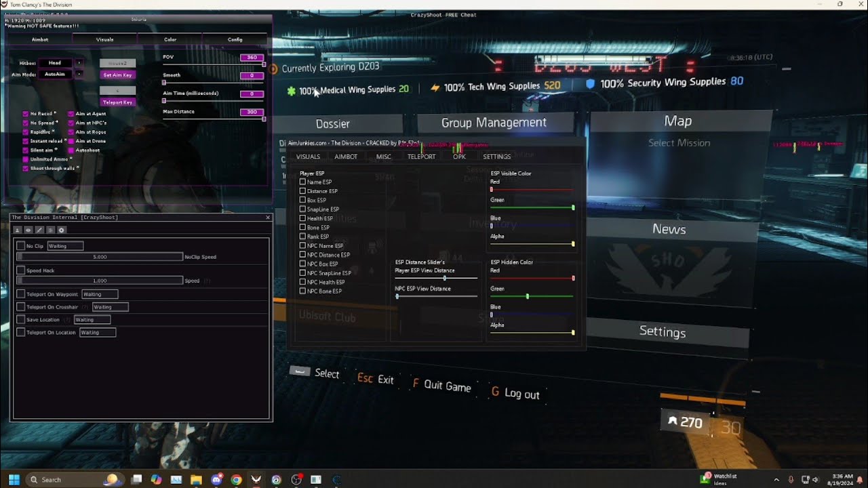Click the microphone icon in system tray
The height and width of the screenshot is (488, 868).
pos(791,479)
